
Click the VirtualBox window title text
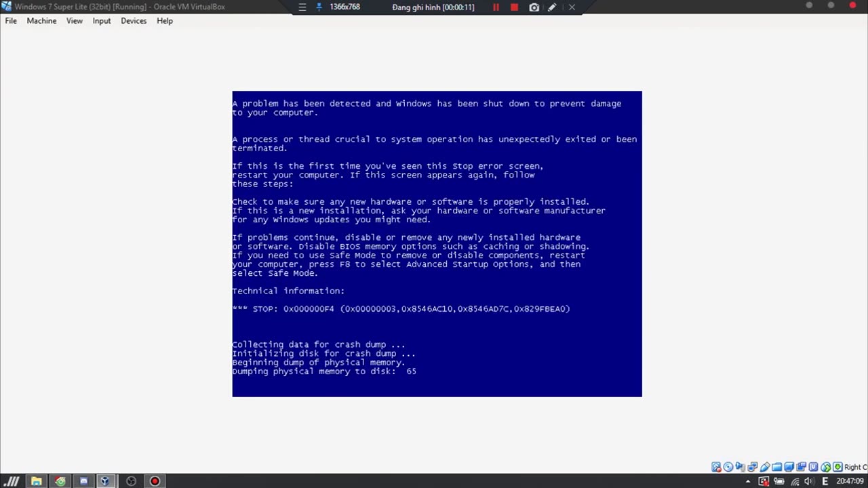click(x=119, y=7)
